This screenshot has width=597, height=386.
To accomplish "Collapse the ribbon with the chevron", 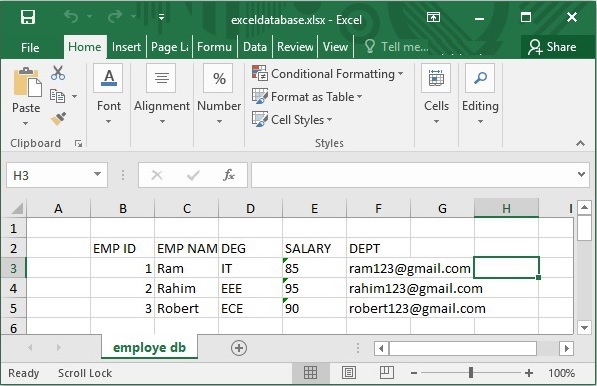I will click(x=580, y=143).
